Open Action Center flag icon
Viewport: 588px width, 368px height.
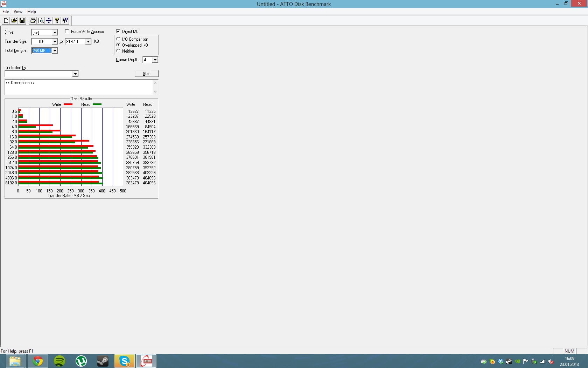tap(526, 361)
